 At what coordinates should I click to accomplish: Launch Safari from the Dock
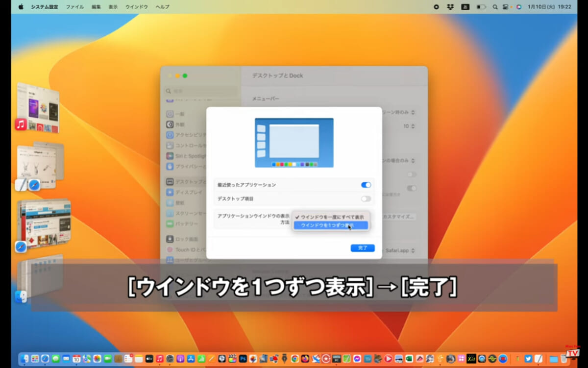pos(45,359)
